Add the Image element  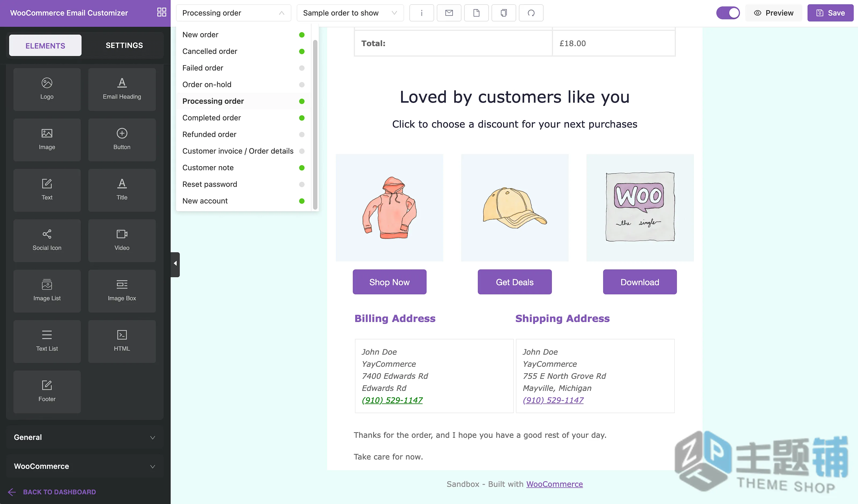click(47, 139)
